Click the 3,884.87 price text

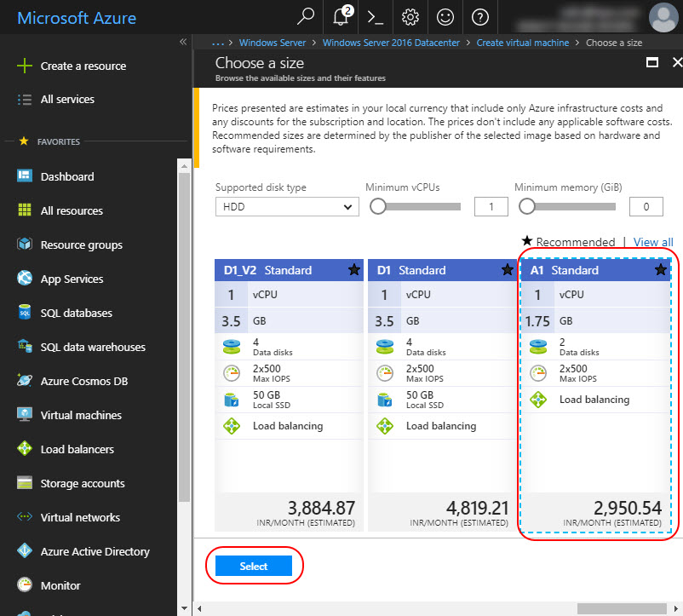point(321,508)
